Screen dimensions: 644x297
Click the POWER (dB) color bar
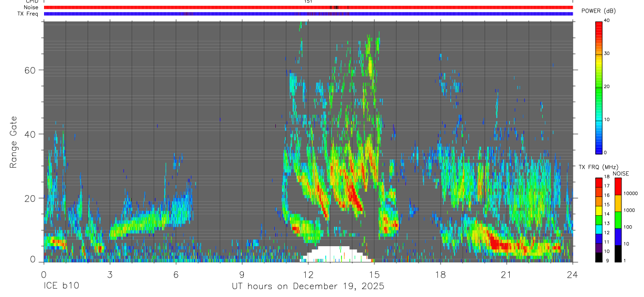[x=599, y=87]
